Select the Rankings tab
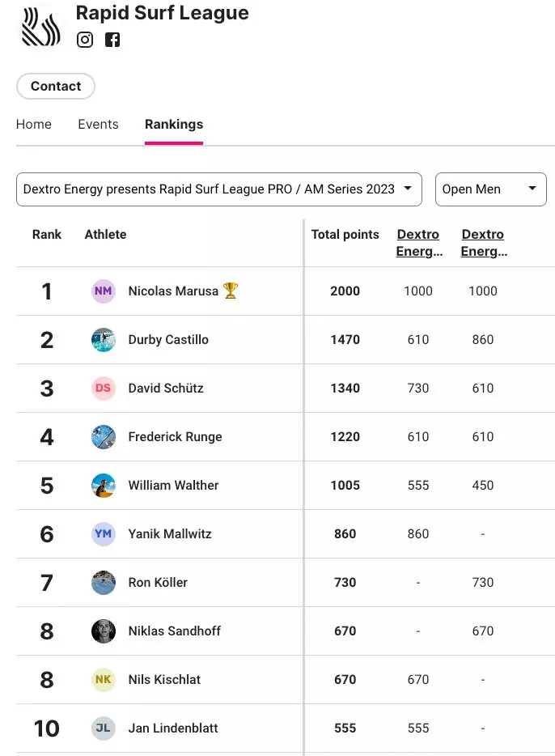The width and height of the screenshot is (555, 756). (174, 125)
